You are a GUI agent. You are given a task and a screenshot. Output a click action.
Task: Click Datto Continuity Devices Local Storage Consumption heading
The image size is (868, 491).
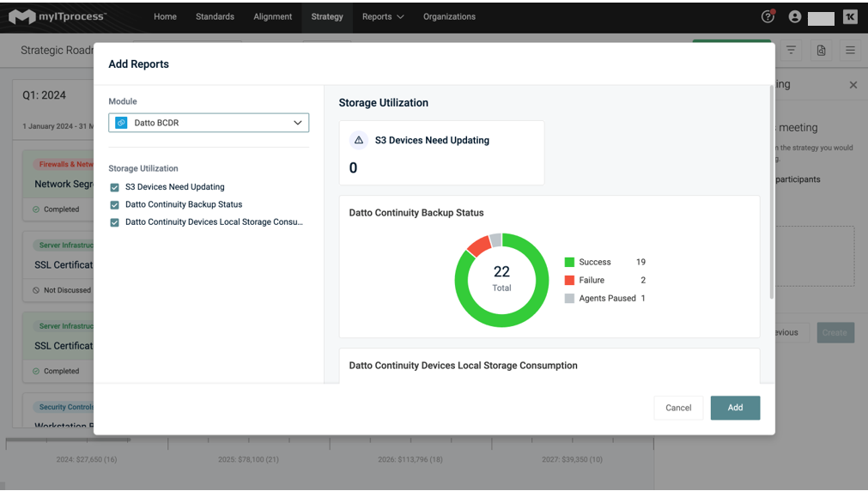point(463,366)
